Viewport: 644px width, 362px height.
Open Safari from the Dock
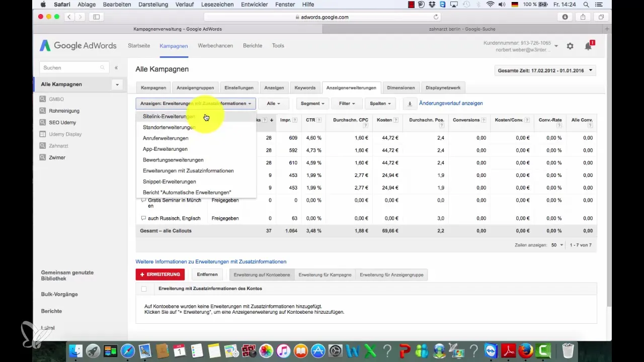[x=128, y=350]
